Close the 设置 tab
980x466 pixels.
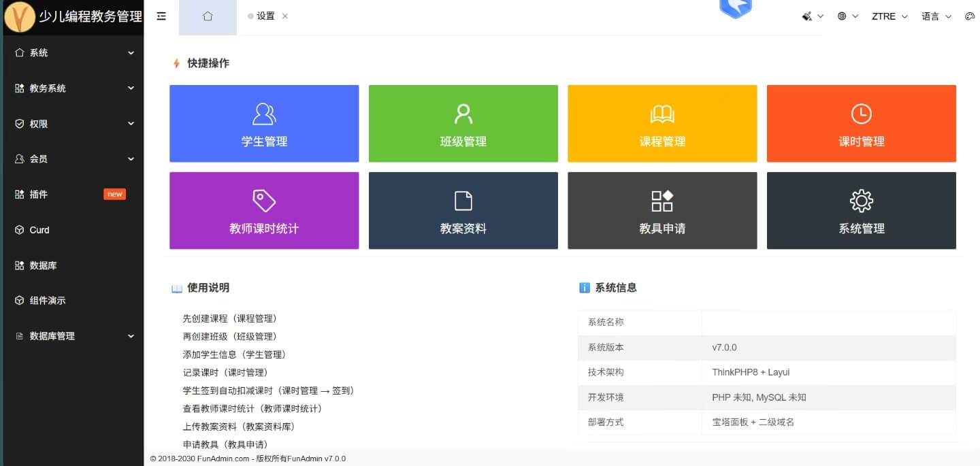click(x=285, y=16)
